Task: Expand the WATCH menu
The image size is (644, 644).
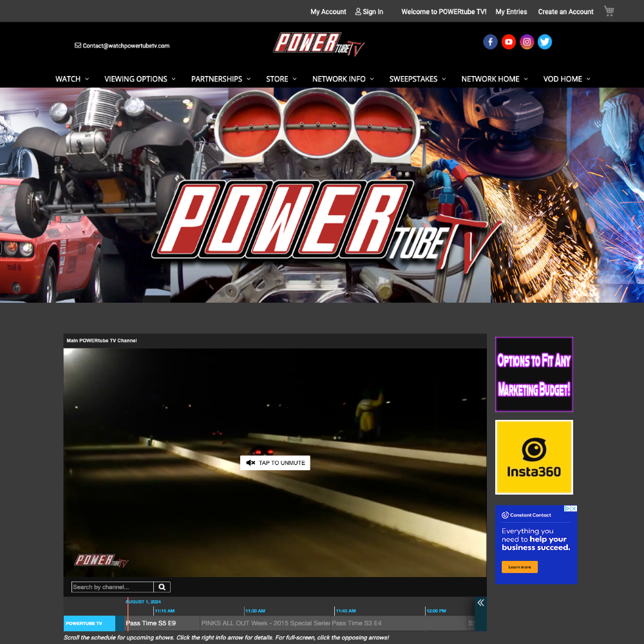Action: click(72, 79)
